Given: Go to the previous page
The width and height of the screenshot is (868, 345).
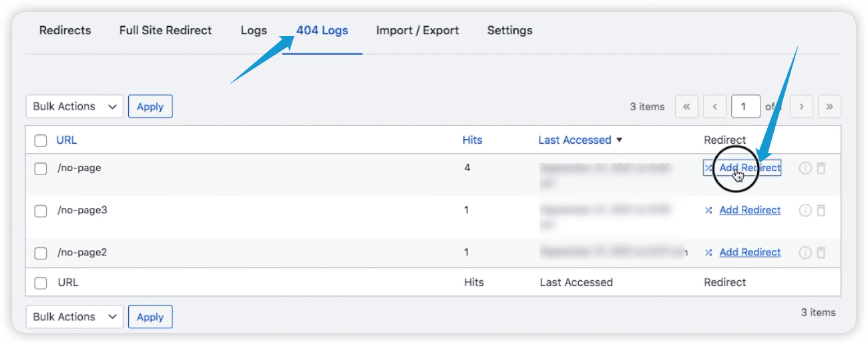Looking at the screenshot, I should pyautogui.click(x=715, y=106).
